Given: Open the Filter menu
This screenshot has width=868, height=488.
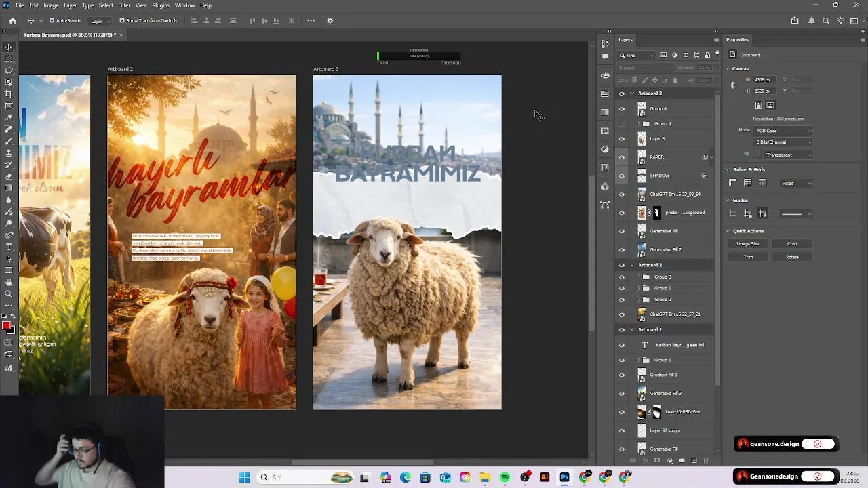Looking at the screenshot, I should click(x=124, y=5).
